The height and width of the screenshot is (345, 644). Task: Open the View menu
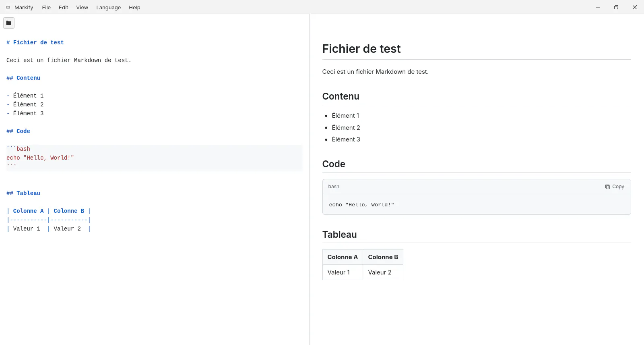82,7
